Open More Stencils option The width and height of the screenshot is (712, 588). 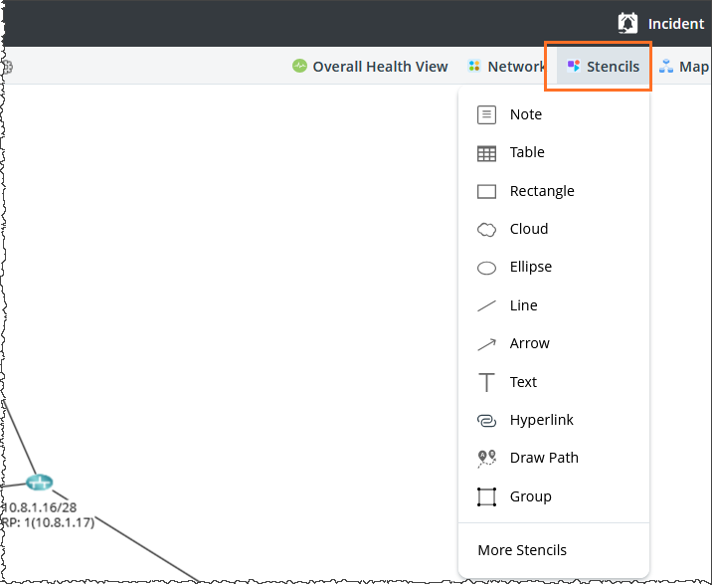pyautogui.click(x=522, y=550)
